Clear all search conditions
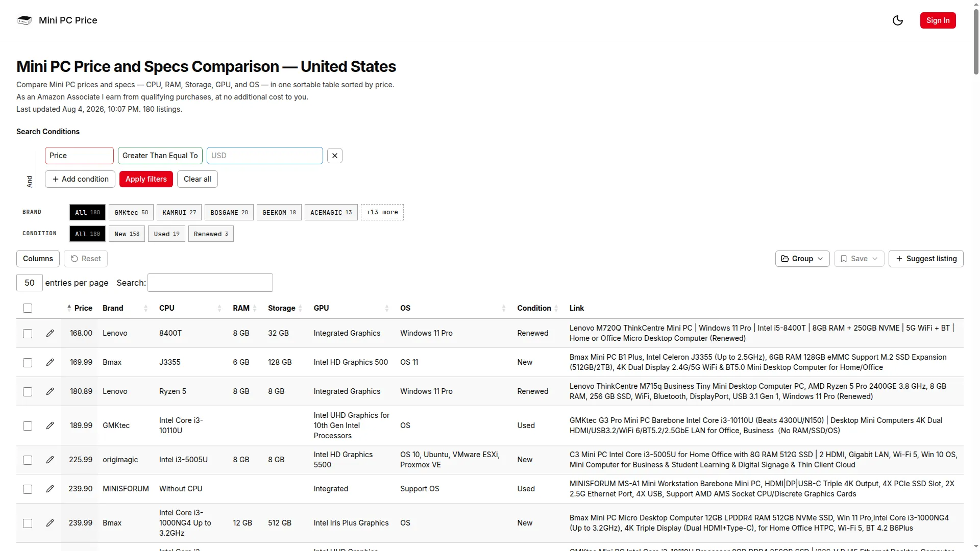This screenshot has width=980, height=551. (198, 179)
